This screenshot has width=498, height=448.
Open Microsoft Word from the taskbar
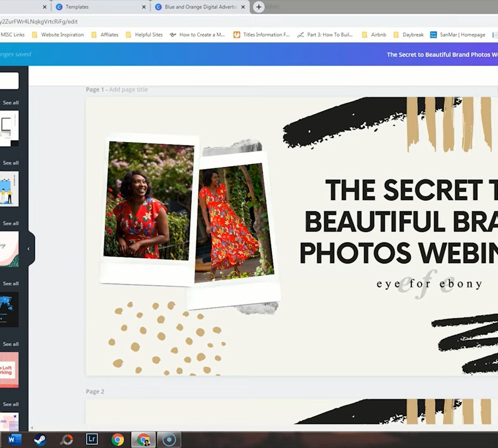14,439
